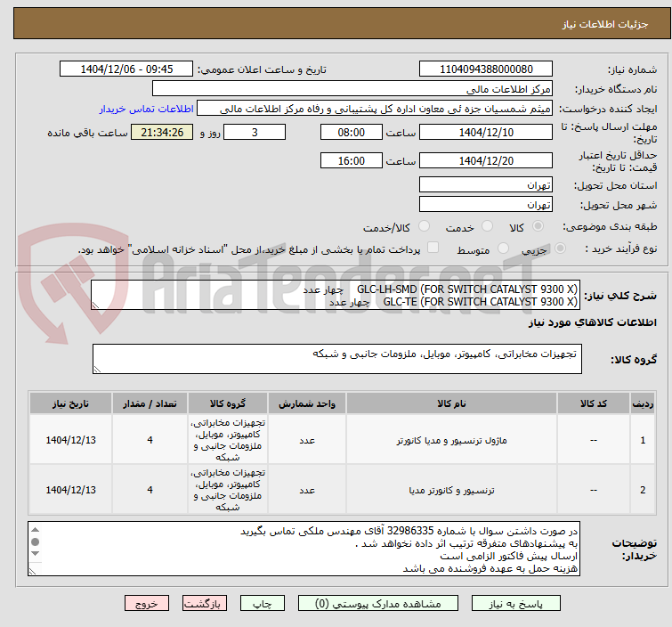
Task: Click row number 2 cell
Action: click(643, 490)
